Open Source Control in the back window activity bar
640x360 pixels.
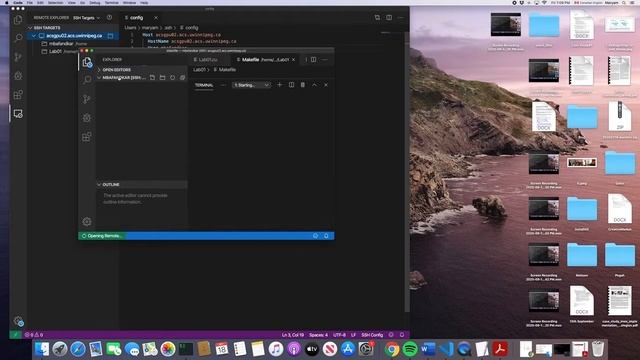[18, 57]
